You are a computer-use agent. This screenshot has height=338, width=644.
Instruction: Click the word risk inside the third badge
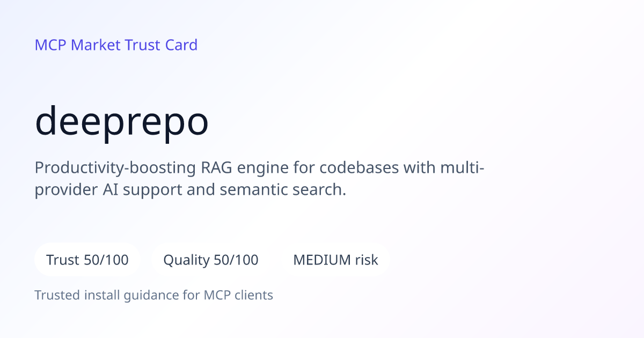[x=367, y=260]
